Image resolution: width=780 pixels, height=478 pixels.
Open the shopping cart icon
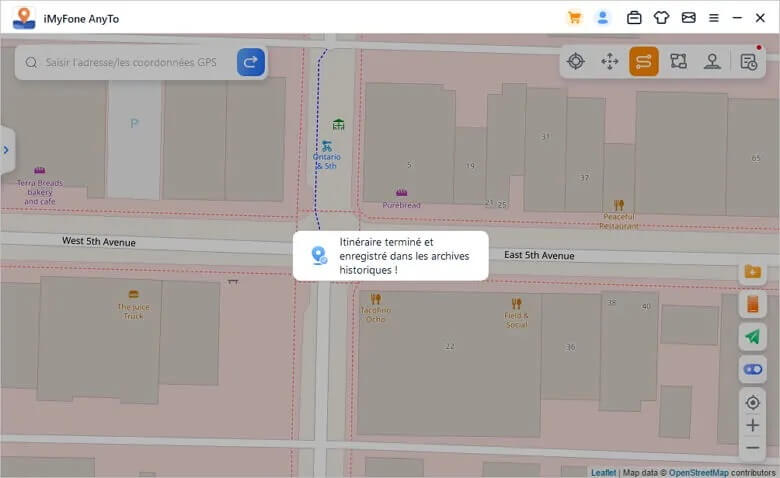pos(575,18)
